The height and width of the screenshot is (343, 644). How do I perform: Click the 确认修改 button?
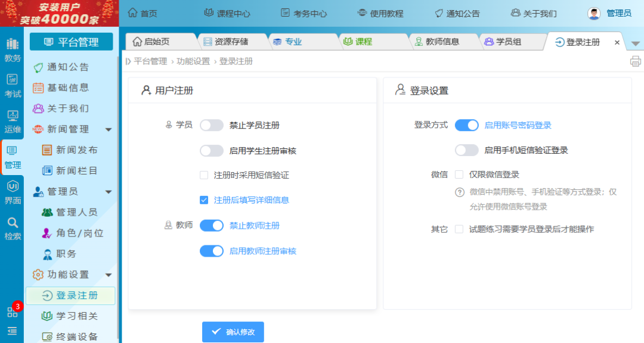[x=233, y=332]
